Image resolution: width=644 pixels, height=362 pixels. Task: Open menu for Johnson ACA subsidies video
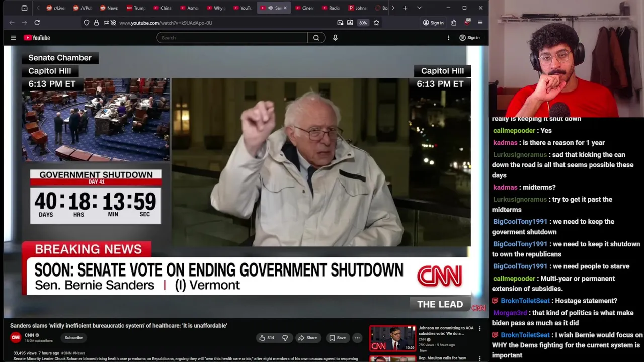coord(479,329)
